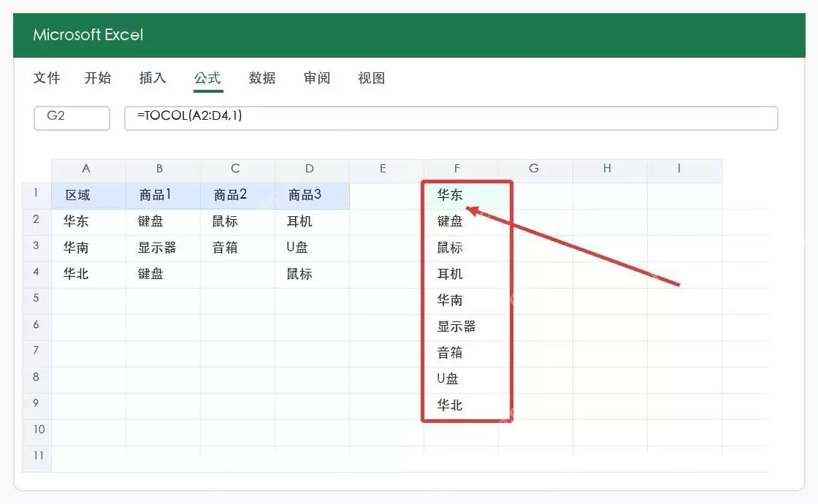This screenshot has height=504, width=818.
Task: Select cell 华东 in column A
Action: [x=88, y=222]
